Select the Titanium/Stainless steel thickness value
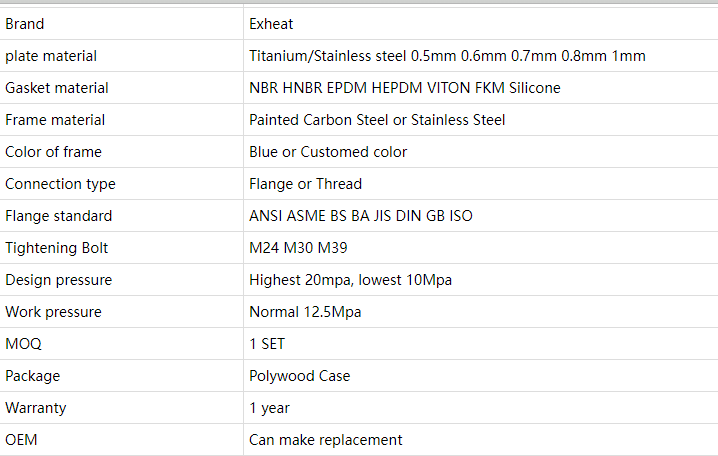 pyautogui.click(x=447, y=56)
